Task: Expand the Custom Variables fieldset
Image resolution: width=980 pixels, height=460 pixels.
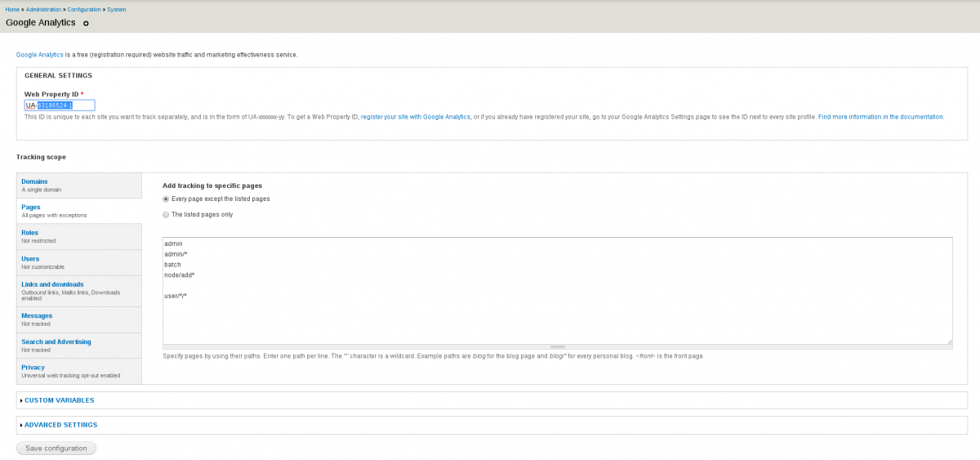Action: click(x=59, y=400)
